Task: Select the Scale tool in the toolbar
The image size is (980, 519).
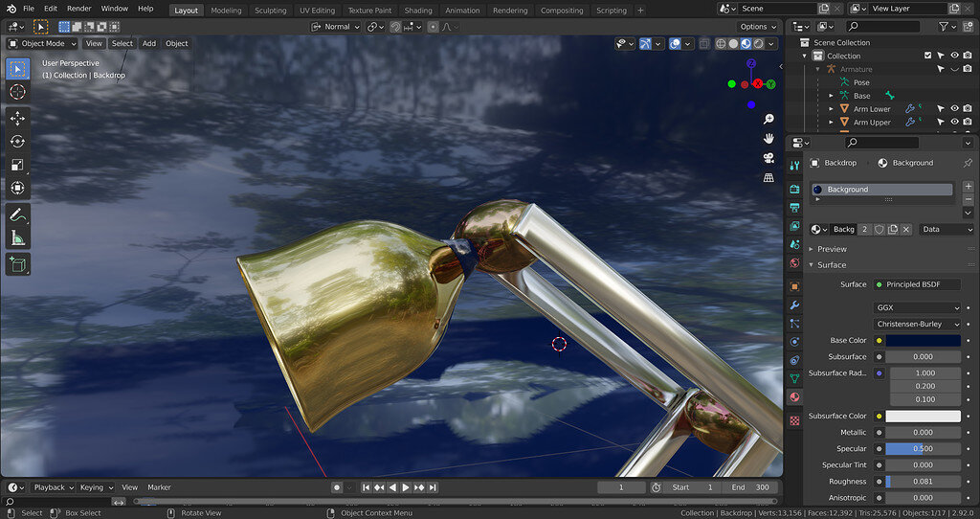Action: click(17, 165)
